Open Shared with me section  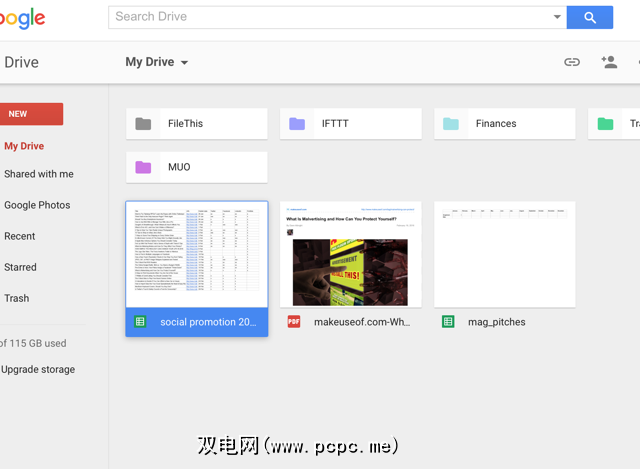point(39,174)
